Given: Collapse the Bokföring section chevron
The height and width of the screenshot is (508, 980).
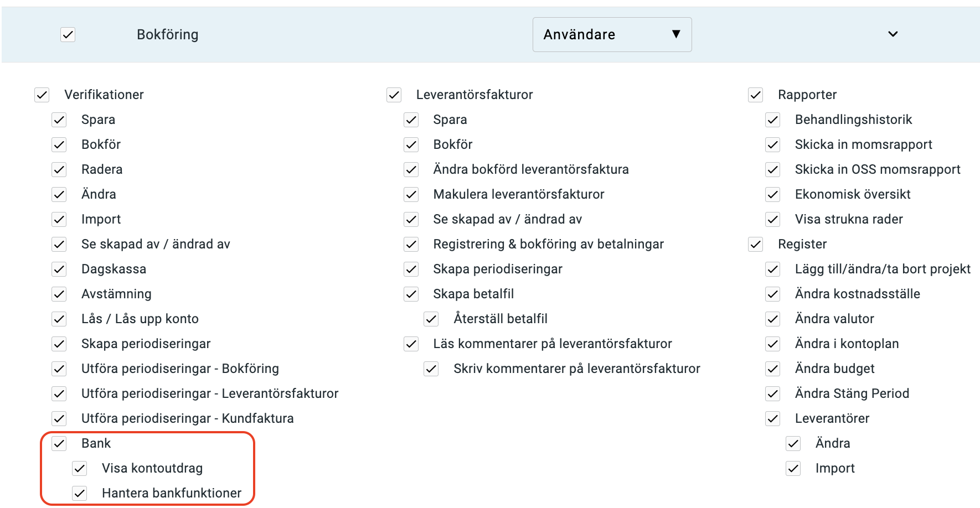Looking at the screenshot, I should [893, 34].
